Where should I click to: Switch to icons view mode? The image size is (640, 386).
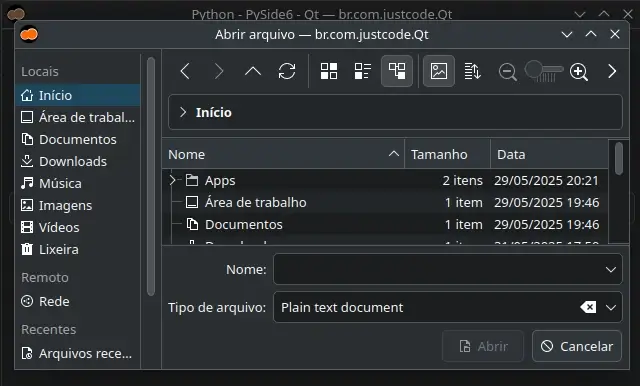pos(329,71)
